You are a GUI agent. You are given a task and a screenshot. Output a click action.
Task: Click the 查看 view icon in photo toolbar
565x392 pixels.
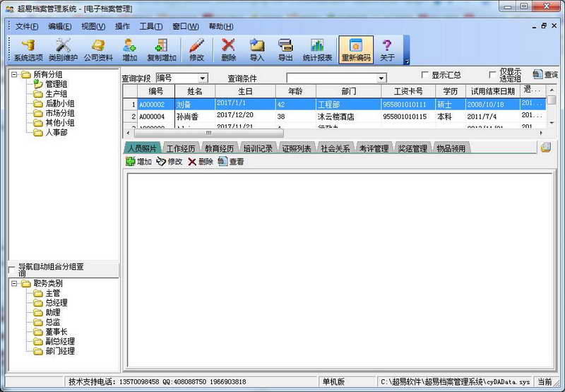[x=231, y=162]
